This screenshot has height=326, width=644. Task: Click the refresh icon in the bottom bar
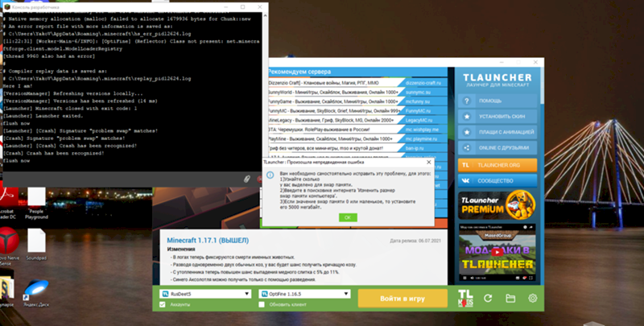pyautogui.click(x=488, y=298)
